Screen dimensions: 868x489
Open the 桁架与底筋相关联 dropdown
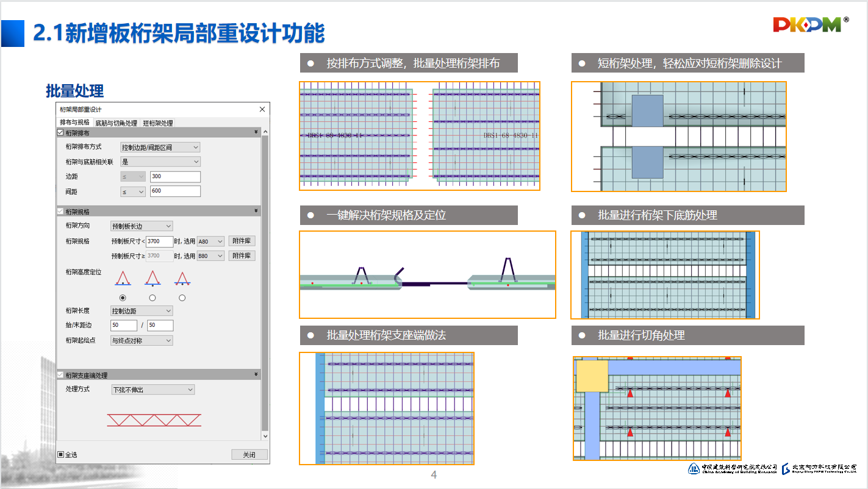tap(160, 162)
